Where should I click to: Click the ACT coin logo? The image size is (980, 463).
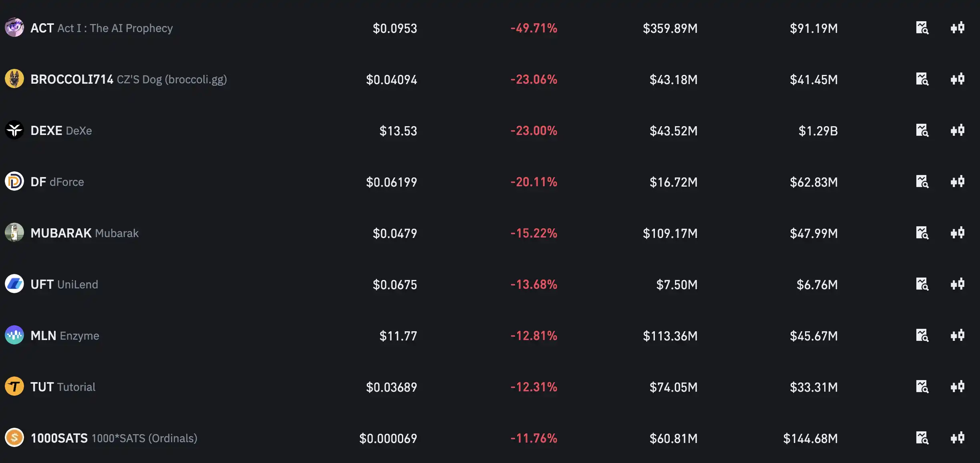pos(14,28)
